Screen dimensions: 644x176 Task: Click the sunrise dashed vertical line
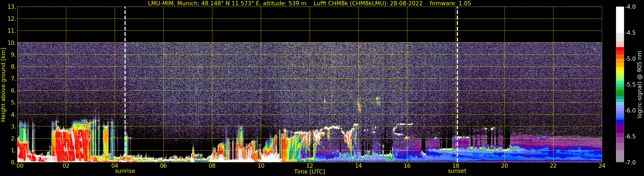point(125,85)
